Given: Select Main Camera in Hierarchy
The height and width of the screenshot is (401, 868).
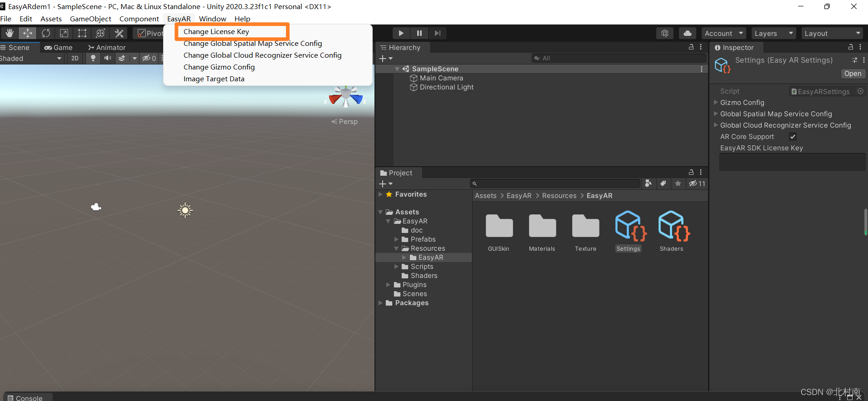Looking at the screenshot, I should (x=441, y=78).
